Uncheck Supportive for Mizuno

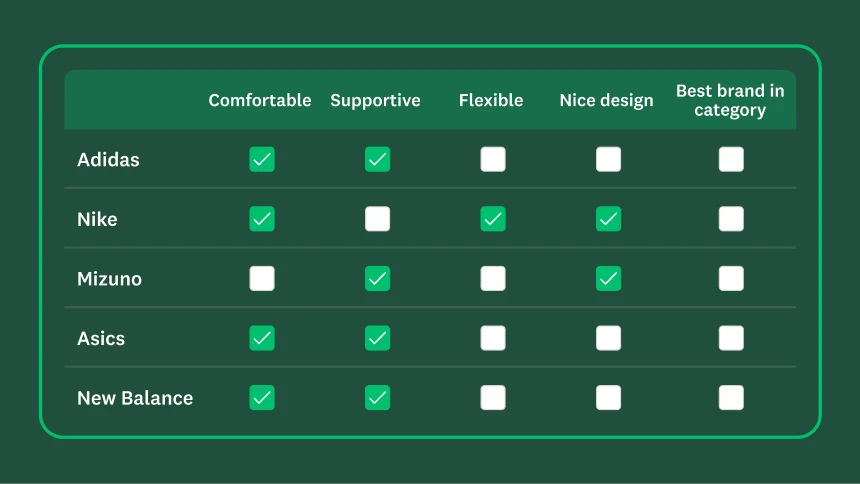[x=377, y=278]
